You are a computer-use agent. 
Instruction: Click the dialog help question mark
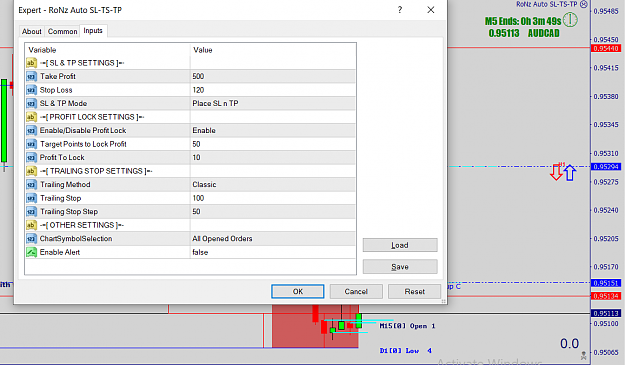tap(400, 10)
